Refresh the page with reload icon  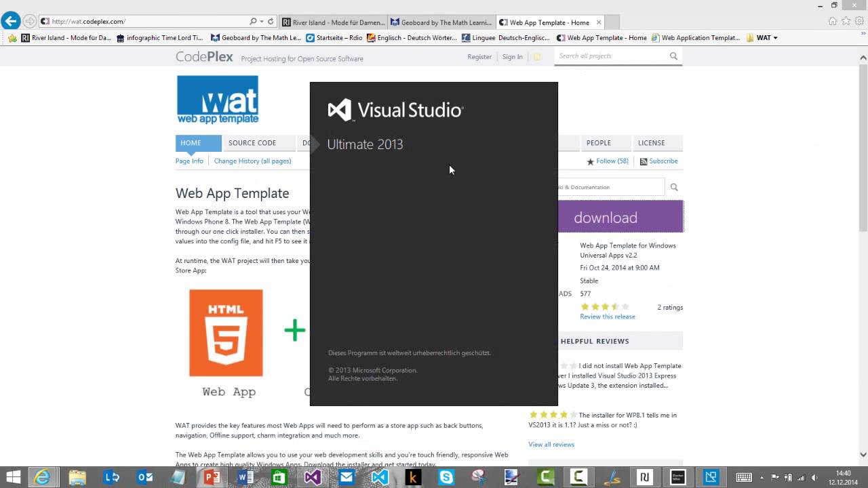tap(271, 22)
